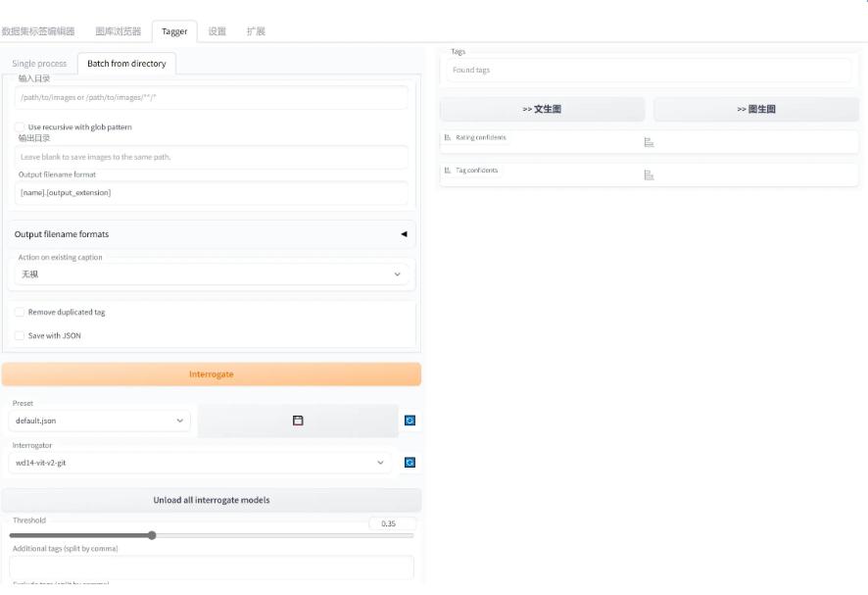868x595 pixels.
Task: Click the Threshold slider handle
Action: coord(152,535)
